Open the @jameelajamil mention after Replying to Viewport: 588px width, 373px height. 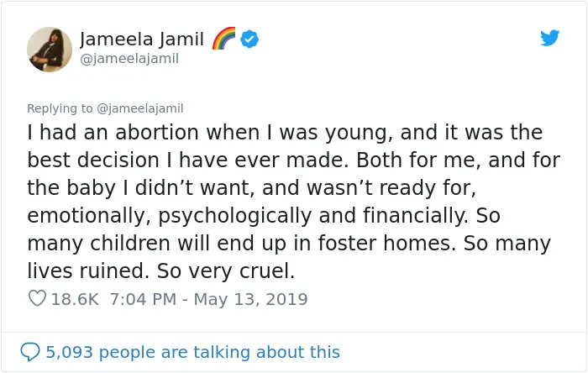point(140,108)
